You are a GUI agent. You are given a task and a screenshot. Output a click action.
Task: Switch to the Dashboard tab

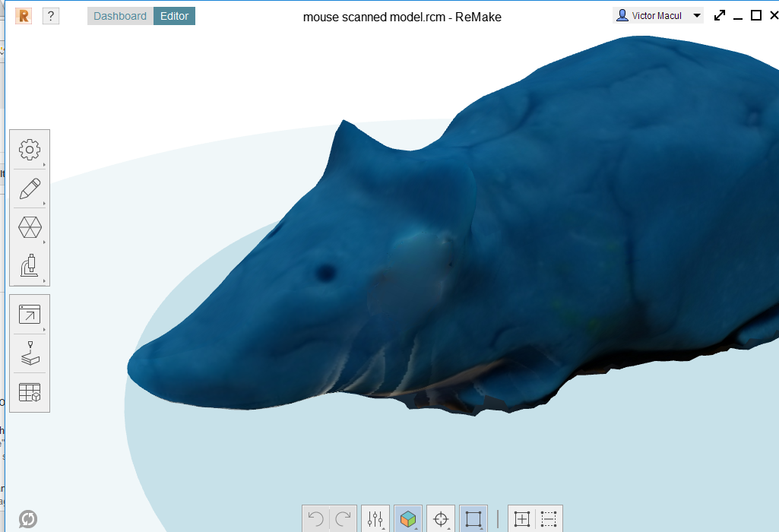(x=120, y=16)
